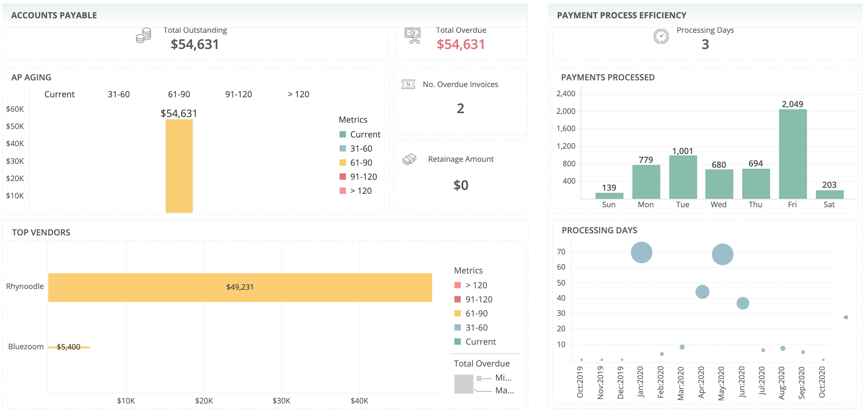The height and width of the screenshot is (418, 868).
Task: Click the gray Total Overdue size legend box
Action: tap(464, 384)
